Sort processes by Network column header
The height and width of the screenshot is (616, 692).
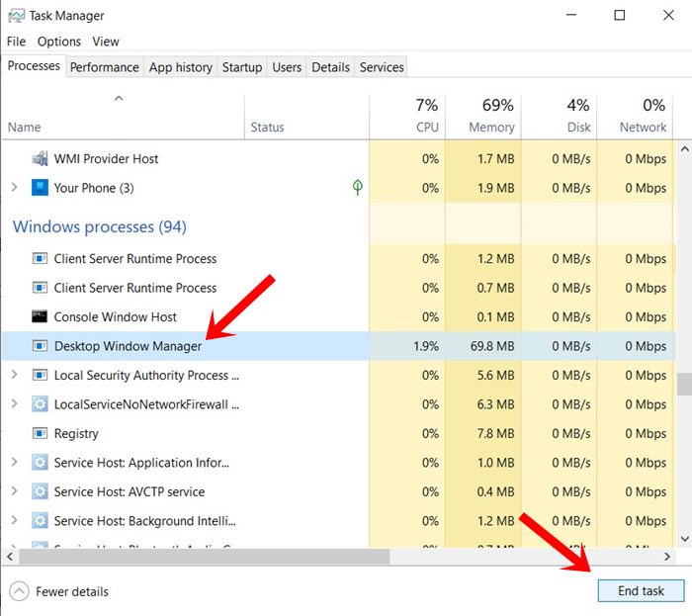click(635, 117)
